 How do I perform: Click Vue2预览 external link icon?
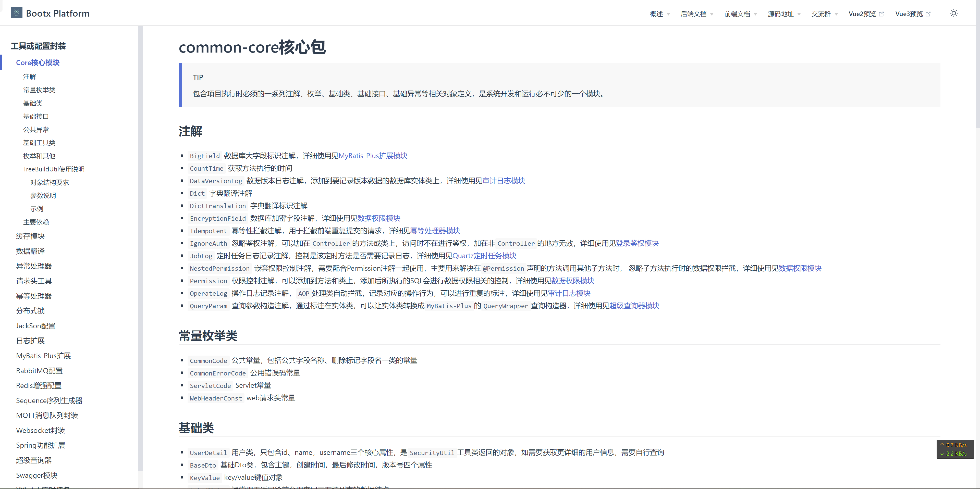pos(881,14)
